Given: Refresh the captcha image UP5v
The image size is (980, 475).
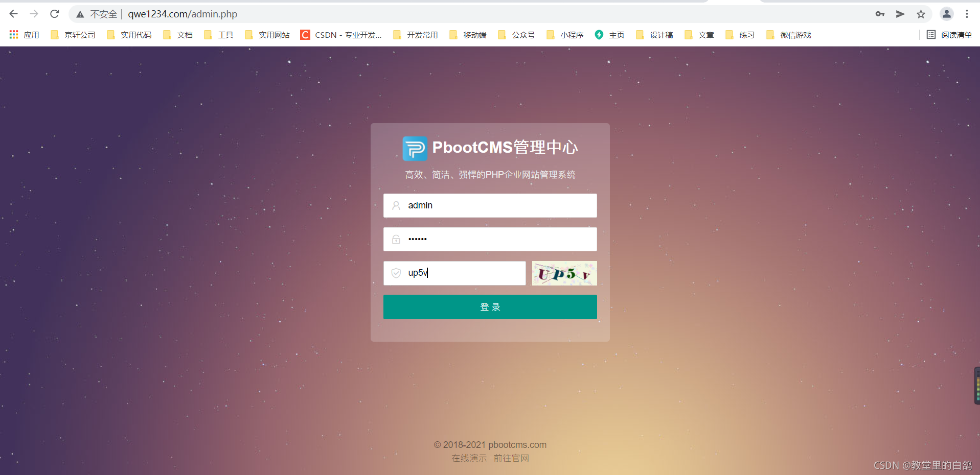Looking at the screenshot, I should (564, 273).
